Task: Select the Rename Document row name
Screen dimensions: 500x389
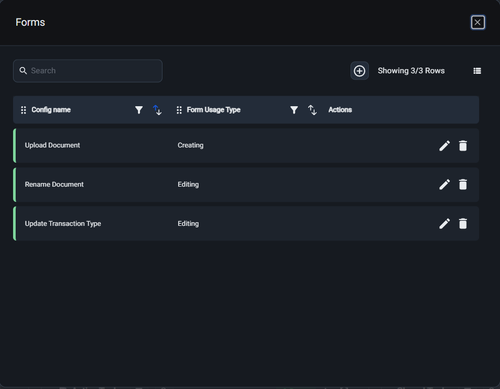Action: 54,184
